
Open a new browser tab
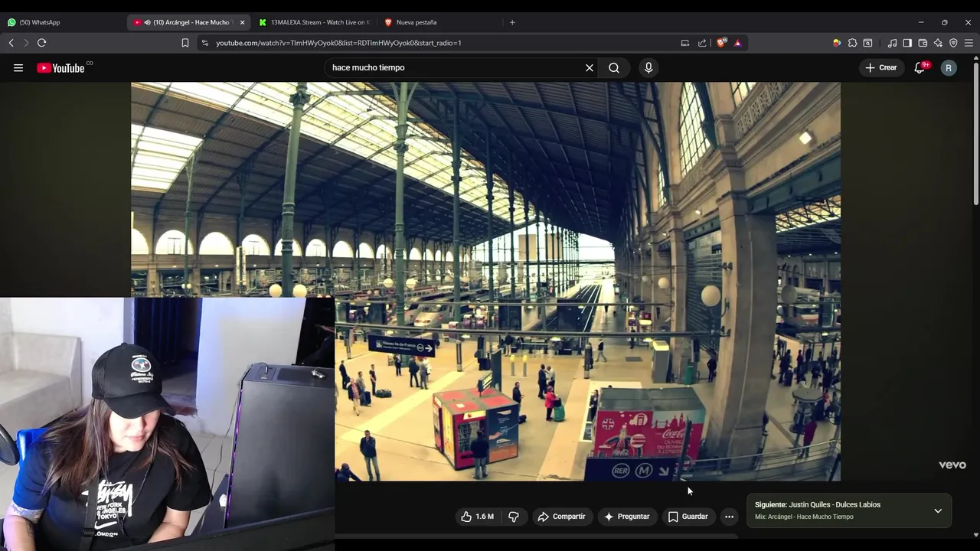tap(512, 22)
